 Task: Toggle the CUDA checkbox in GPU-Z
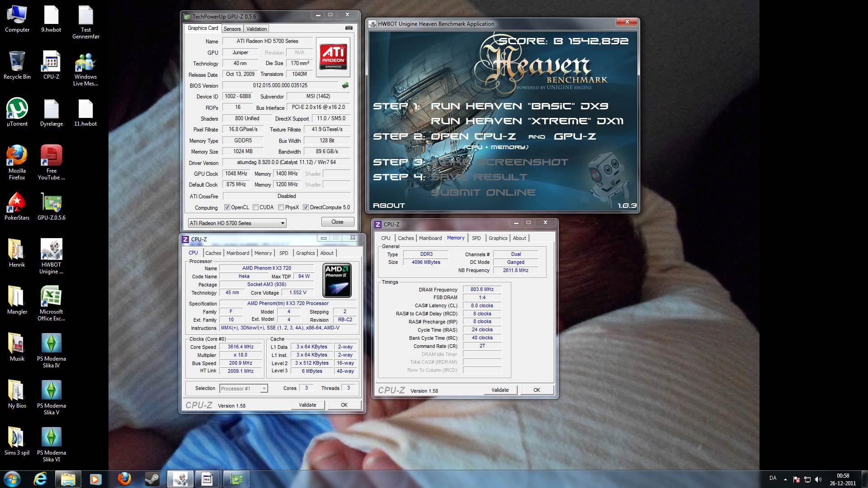pos(255,207)
